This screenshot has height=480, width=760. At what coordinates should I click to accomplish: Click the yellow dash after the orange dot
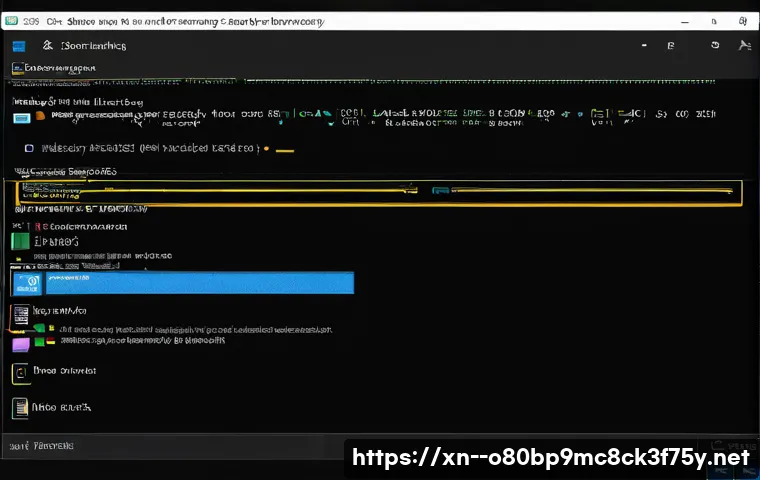click(285, 151)
